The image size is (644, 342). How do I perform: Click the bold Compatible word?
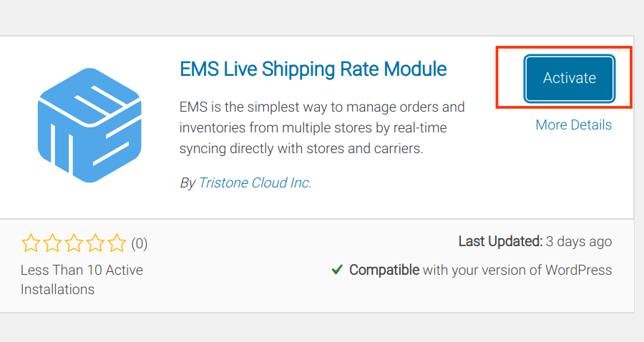[384, 270]
